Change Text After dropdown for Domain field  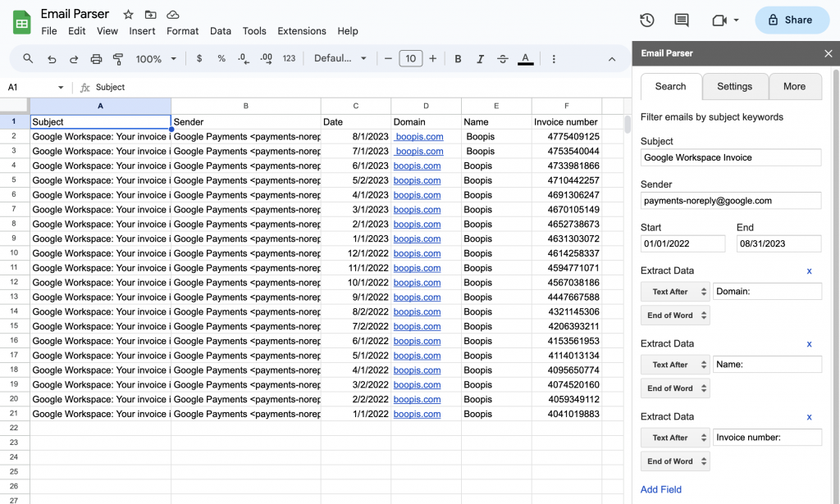pos(675,292)
